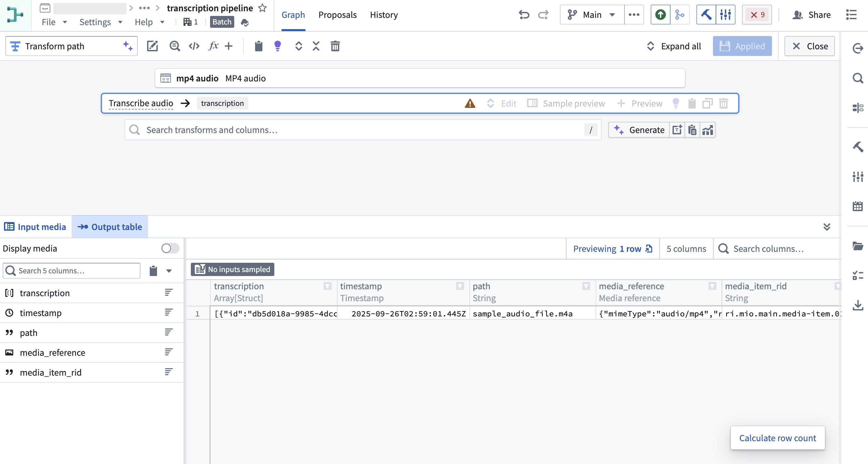Open the Help menu
The image size is (868, 464).
point(150,22)
